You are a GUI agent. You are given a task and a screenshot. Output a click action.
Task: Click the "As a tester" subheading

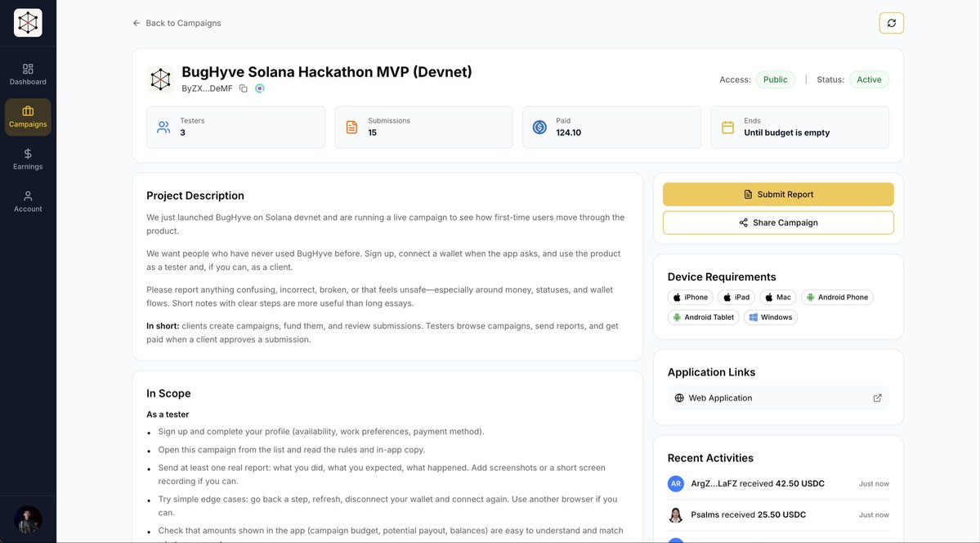point(168,414)
